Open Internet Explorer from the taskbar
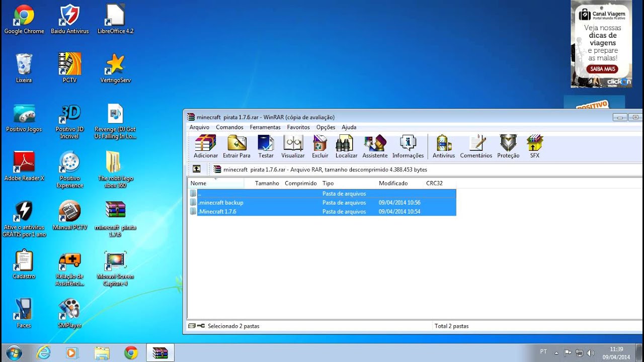The width and height of the screenshot is (644, 362). pyautogui.click(x=44, y=353)
